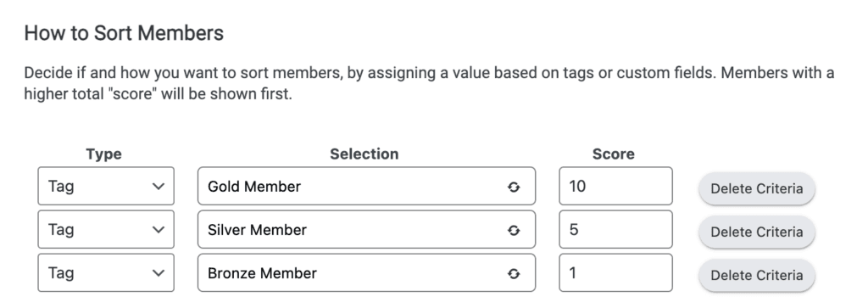Click the Type column header

[103, 154]
